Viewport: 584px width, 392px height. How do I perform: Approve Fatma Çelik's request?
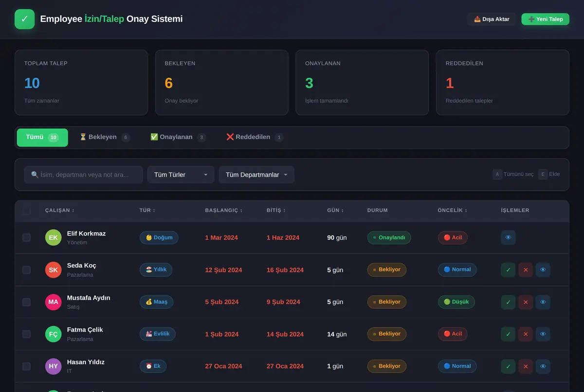[x=508, y=334]
